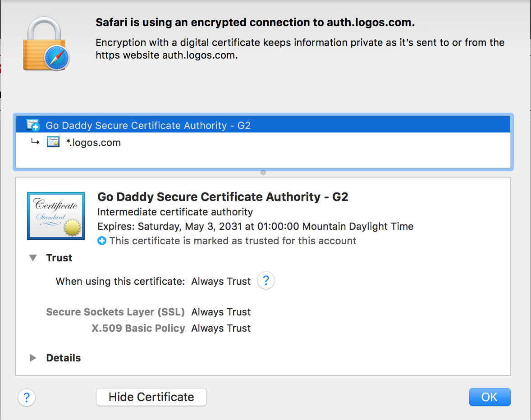Screen dimensions: 531x420
Task: Click the Go Daddy row's certificate icon
Action: coord(33,125)
